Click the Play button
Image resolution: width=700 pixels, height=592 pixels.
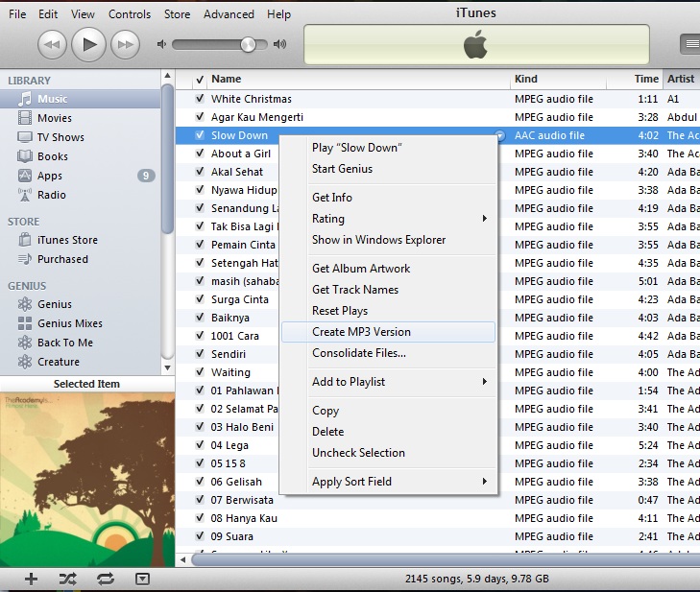[x=88, y=44]
